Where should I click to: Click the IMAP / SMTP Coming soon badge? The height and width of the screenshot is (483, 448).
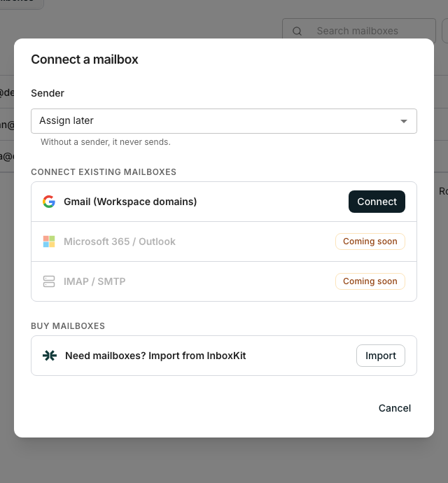pos(370,281)
